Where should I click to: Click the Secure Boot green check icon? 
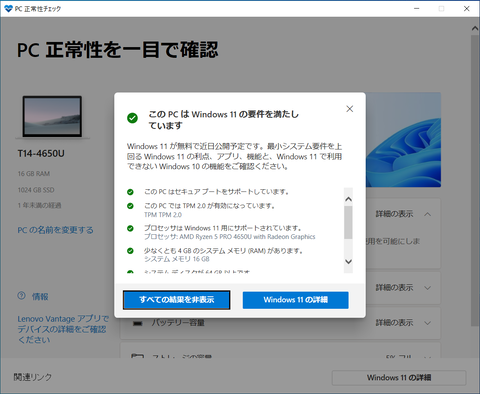130,192
